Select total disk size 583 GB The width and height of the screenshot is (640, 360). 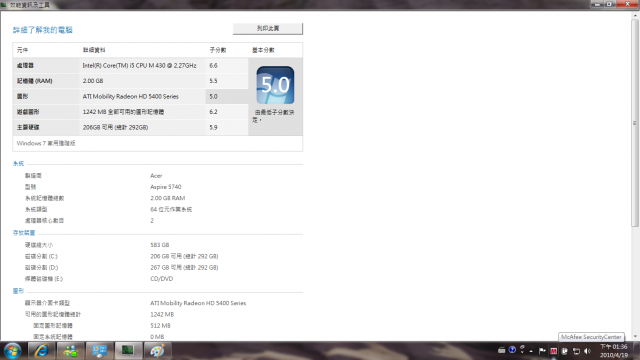click(x=160, y=245)
